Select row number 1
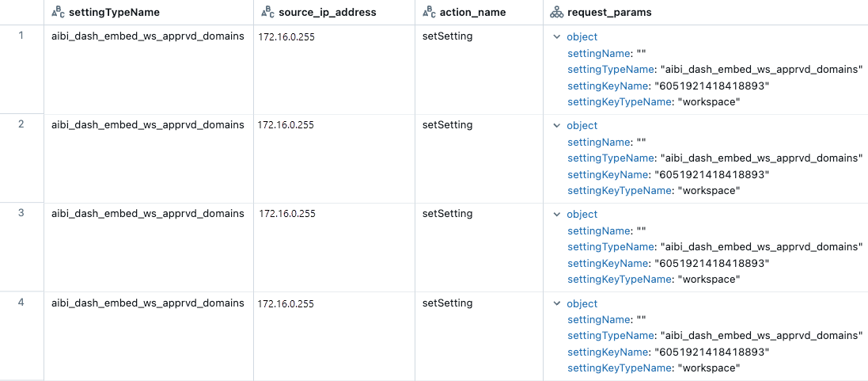Viewport: 868px width, 381px height. (21, 36)
